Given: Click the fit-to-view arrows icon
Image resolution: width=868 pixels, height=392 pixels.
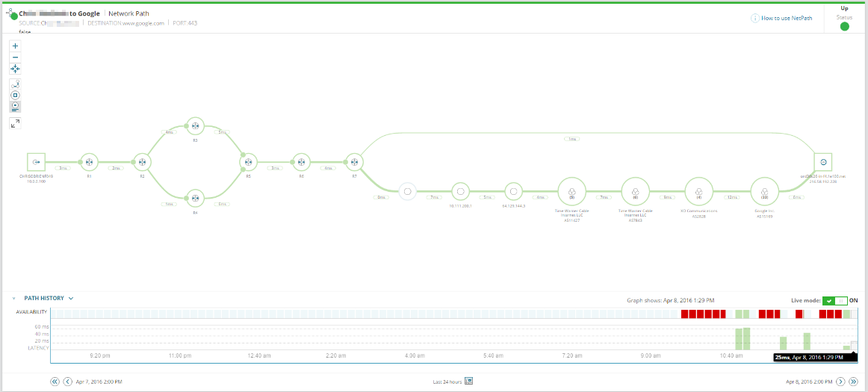Looking at the screenshot, I should click(15, 69).
